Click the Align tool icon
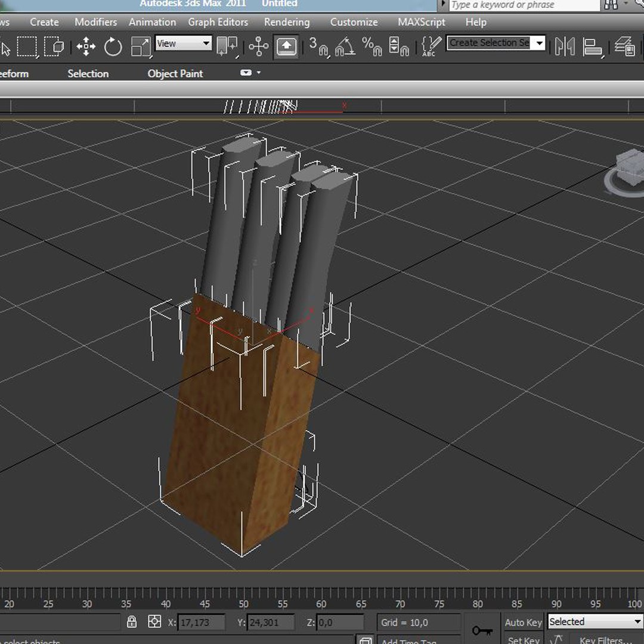Image resolution: width=644 pixels, height=644 pixels. [593, 47]
